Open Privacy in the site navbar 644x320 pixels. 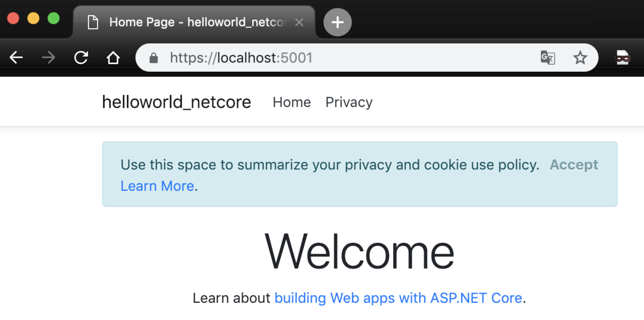[x=349, y=102]
